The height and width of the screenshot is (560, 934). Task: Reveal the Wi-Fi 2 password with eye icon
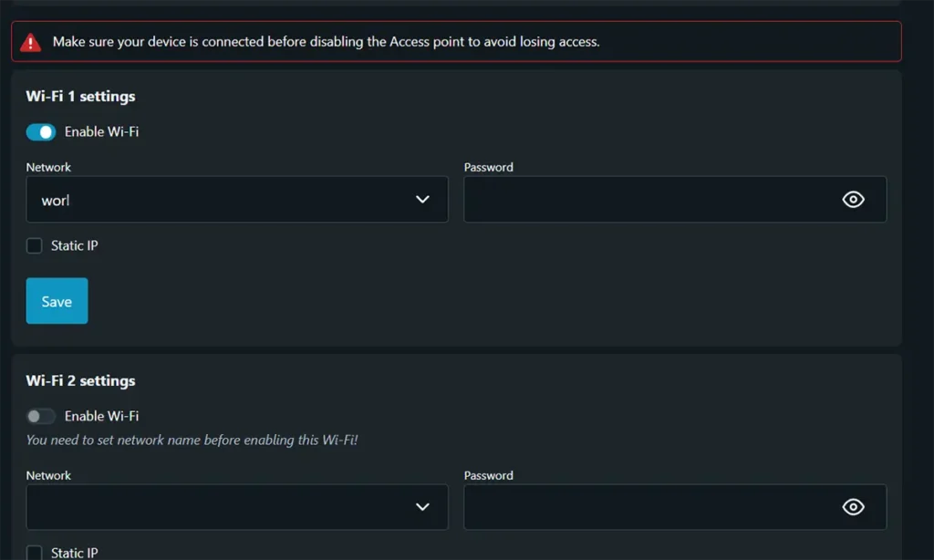[853, 507]
